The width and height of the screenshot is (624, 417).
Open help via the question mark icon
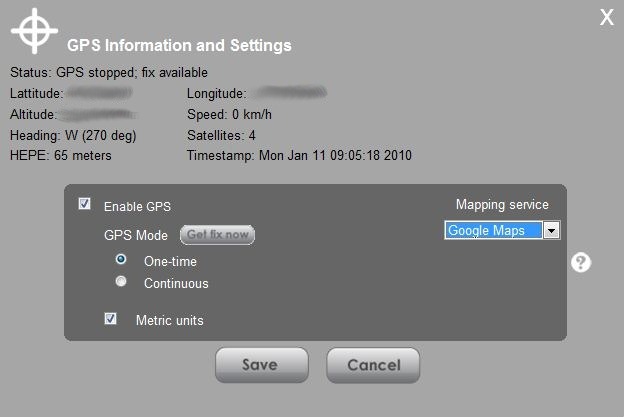click(x=581, y=263)
